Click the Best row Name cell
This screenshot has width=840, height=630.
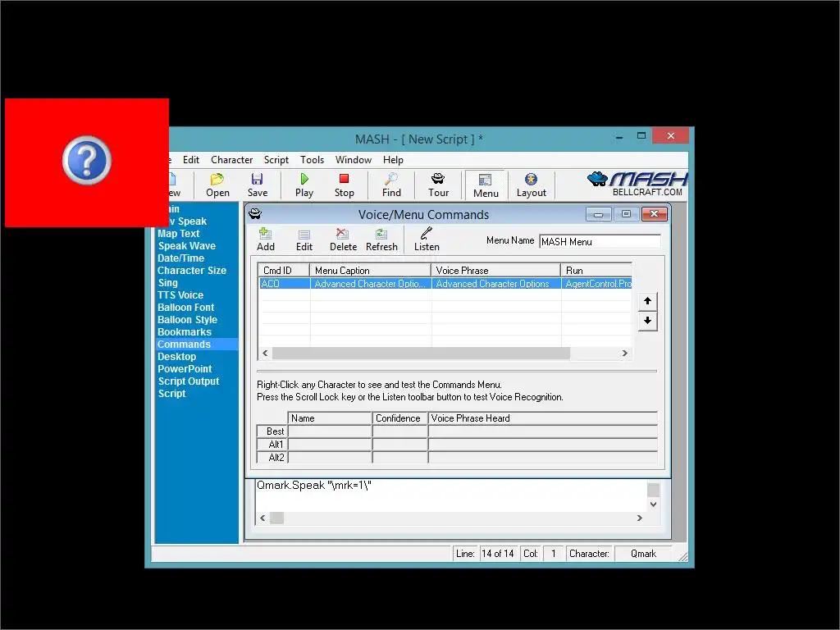pos(330,431)
